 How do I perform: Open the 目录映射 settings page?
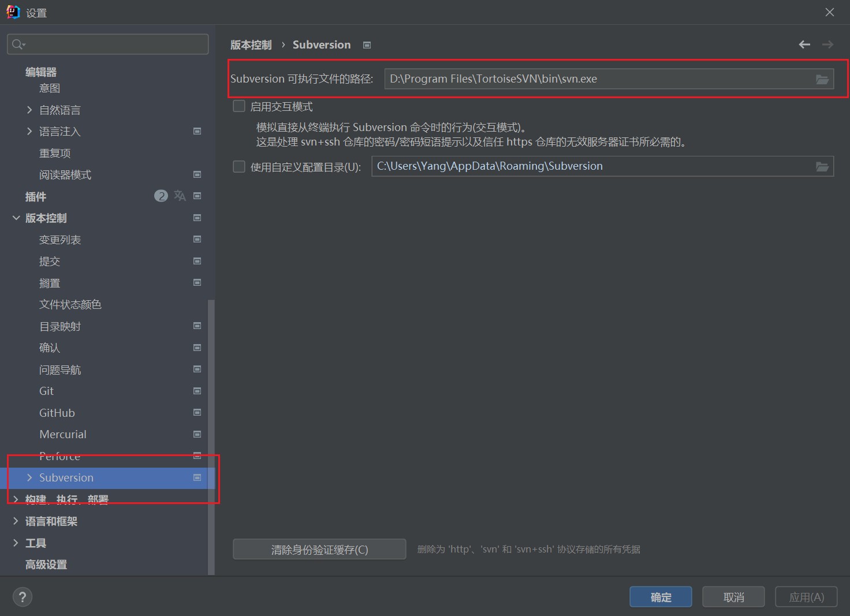coord(60,326)
